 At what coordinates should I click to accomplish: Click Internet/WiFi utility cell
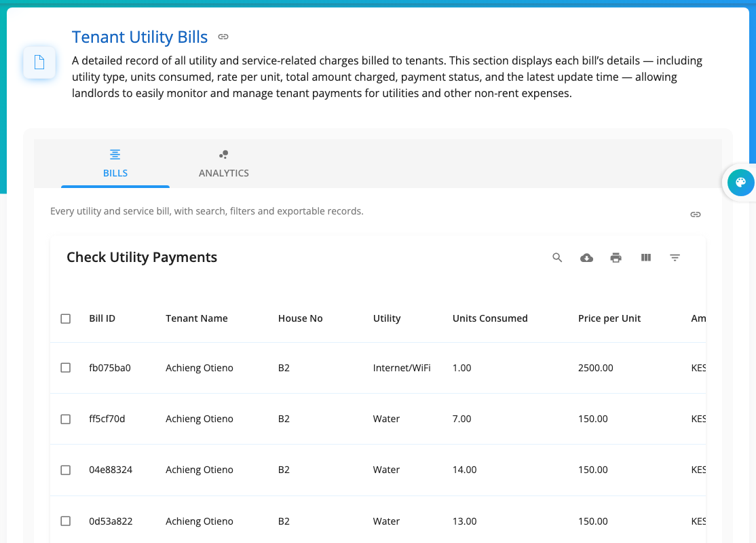tap(402, 368)
